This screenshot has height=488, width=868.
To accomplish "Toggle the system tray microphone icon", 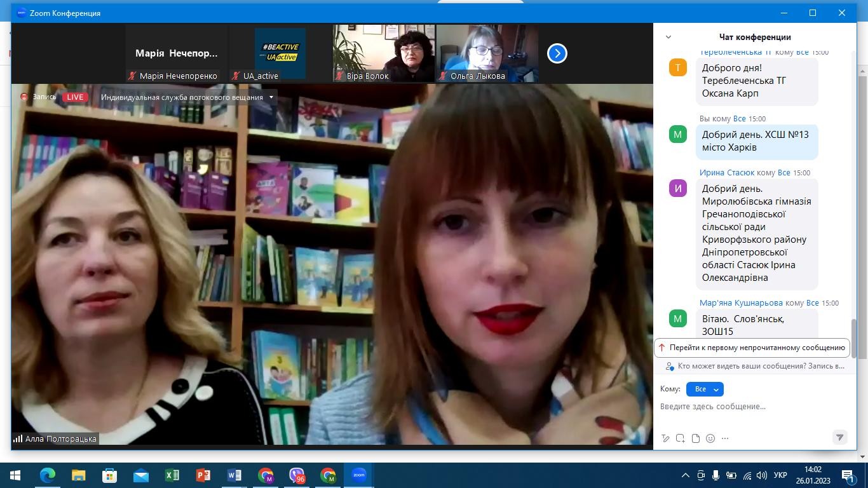I will click(x=715, y=475).
